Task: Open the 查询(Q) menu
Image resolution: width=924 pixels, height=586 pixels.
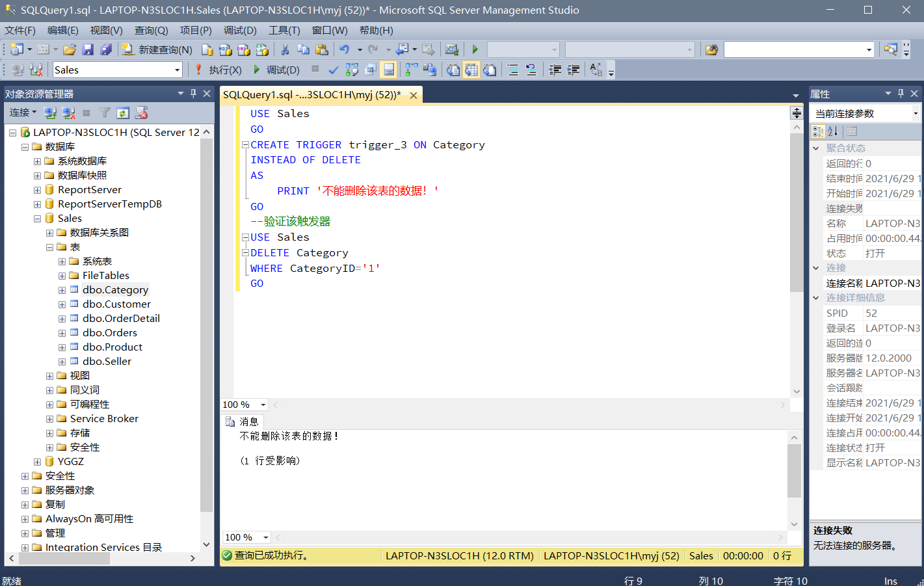Action: coord(151,31)
